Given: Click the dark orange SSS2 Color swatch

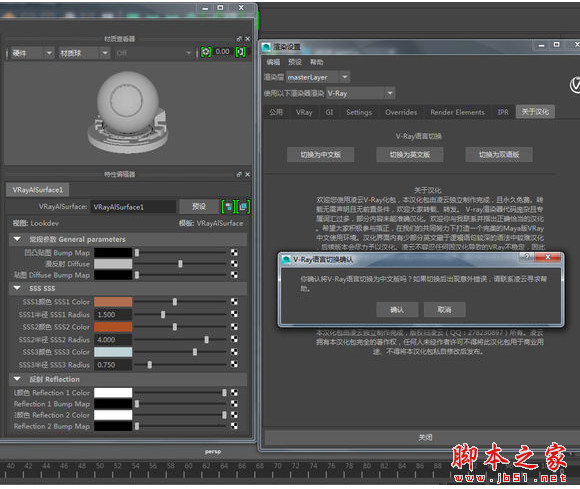Looking at the screenshot, I should pyautogui.click(x=113, y=327).
